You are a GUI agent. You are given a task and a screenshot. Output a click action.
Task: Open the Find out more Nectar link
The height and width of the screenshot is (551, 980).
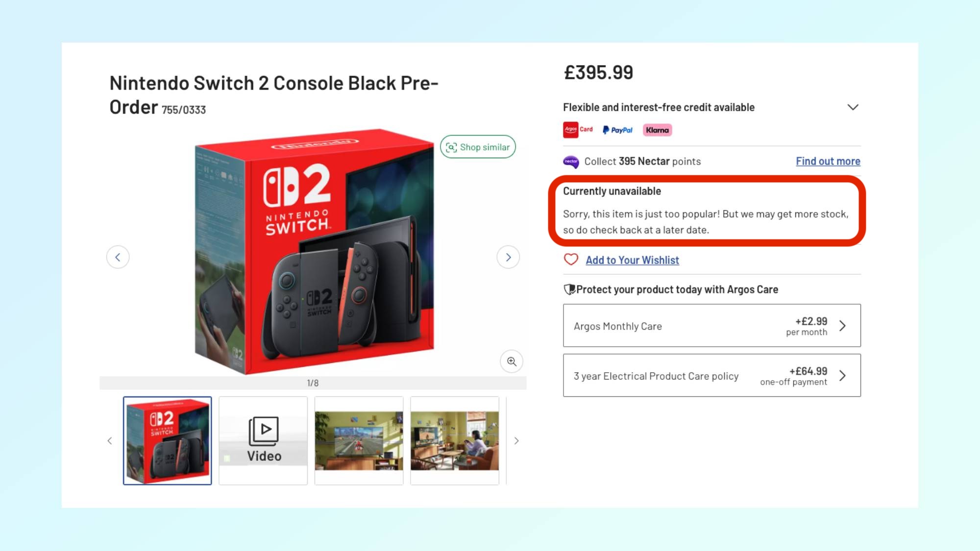click(x=828, y=161)
